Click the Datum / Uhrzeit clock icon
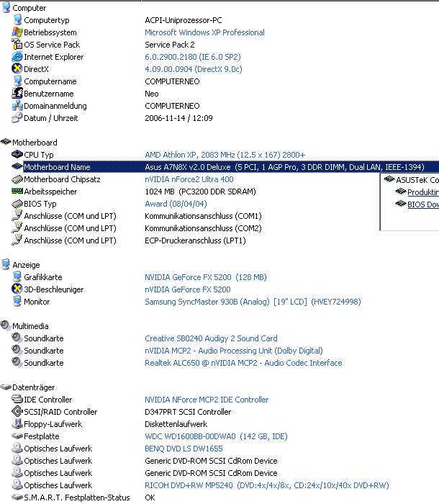The width and height of the screenshot is (439, 504). [17, 117]
